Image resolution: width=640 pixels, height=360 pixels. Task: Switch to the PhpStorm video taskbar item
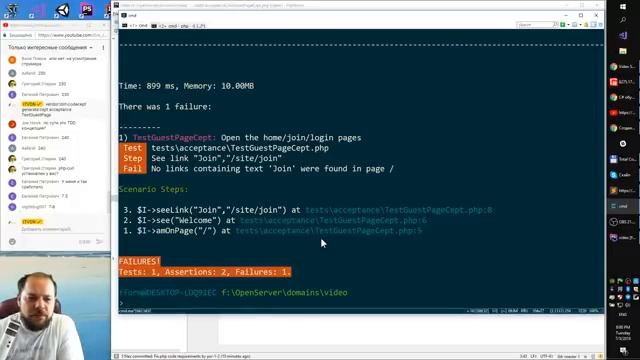point(623,237)
